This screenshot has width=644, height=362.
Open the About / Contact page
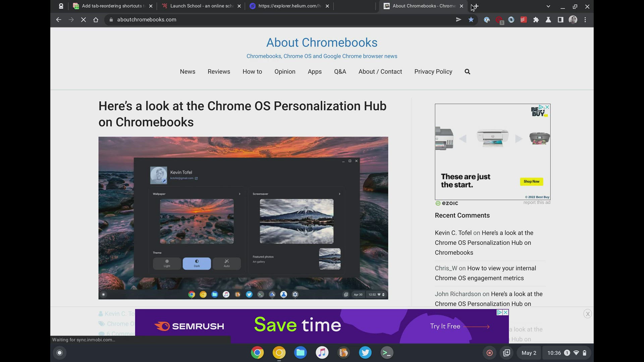pyautogui.click(x=380, y=72)
